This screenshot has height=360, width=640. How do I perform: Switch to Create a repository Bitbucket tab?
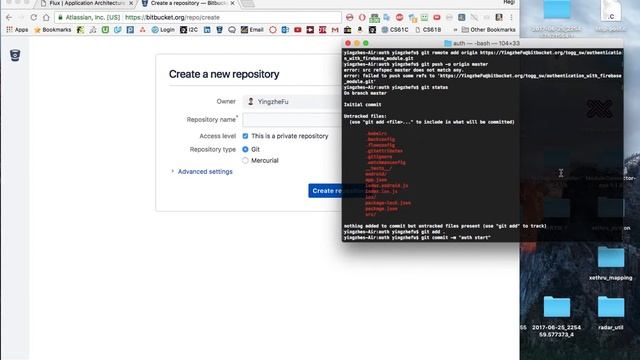189,3
